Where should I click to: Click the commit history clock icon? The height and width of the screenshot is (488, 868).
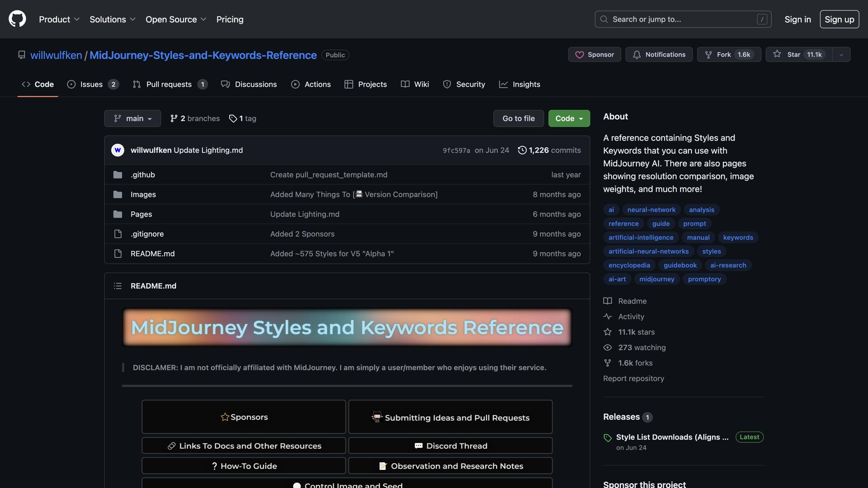522,150
